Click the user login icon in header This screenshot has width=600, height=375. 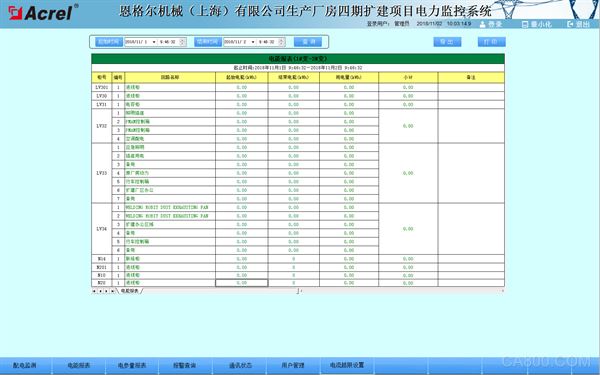(x=483, y=24)
